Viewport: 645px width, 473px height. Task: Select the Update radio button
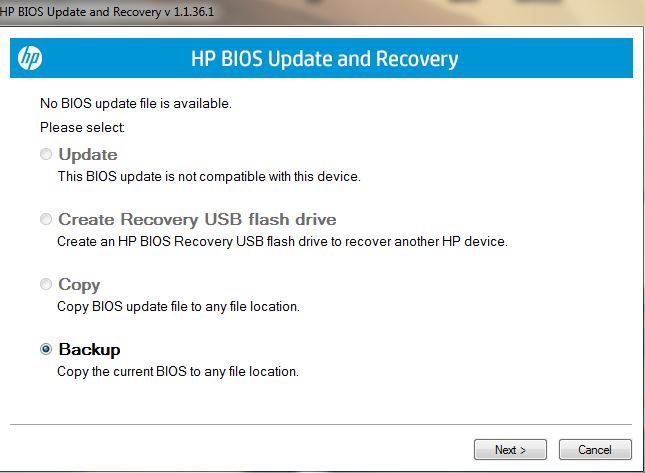(46, 154)
